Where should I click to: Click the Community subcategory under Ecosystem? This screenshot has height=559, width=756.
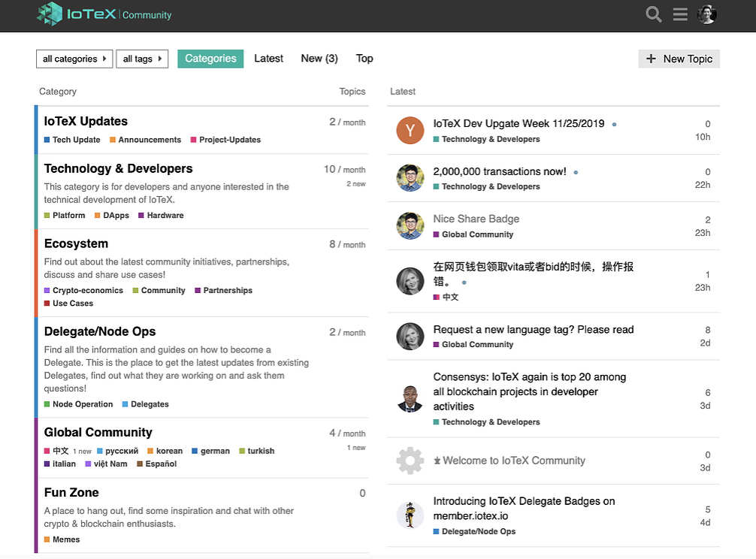pos(159,291)
